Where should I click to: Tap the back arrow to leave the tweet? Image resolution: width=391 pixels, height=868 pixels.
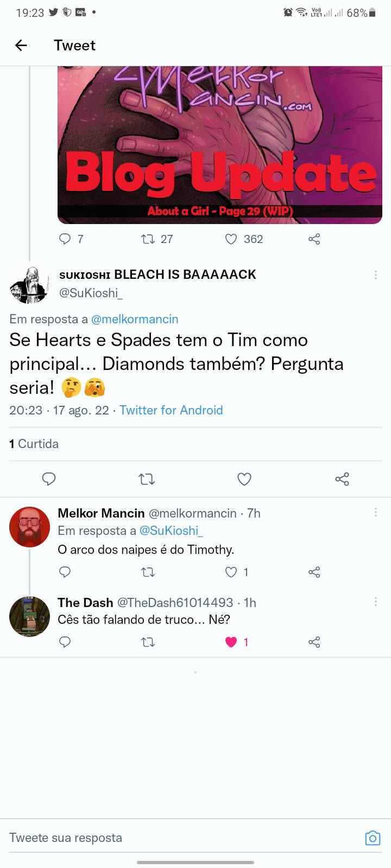pyautogui.click(x=21, y=46)
